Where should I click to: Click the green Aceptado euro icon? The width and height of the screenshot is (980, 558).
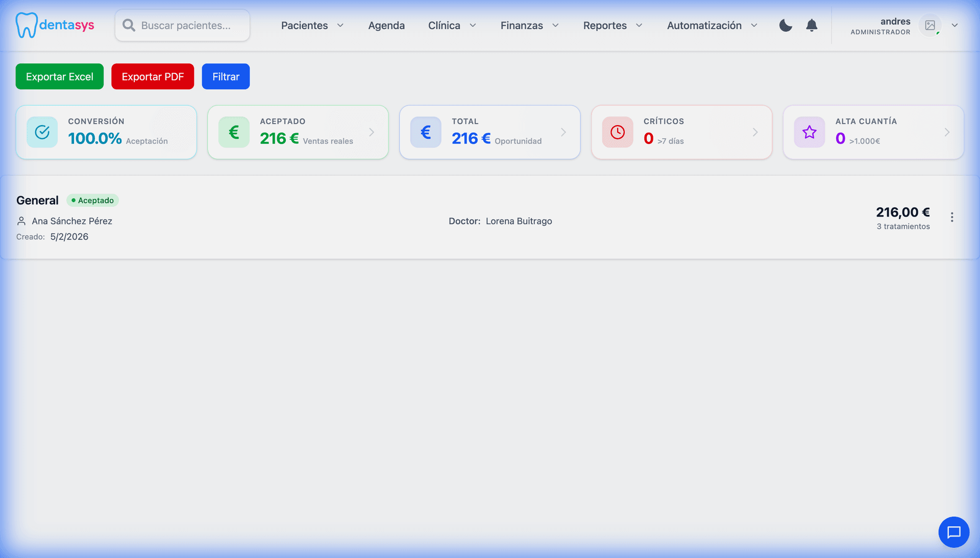coord(234,132)
